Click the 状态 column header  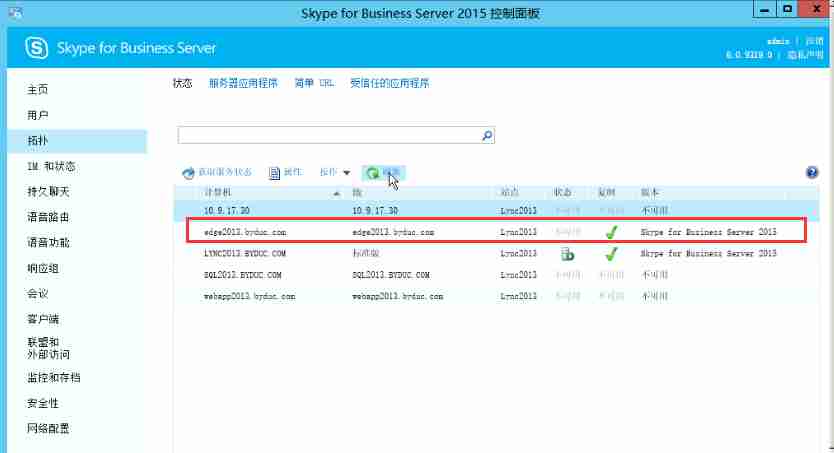click(x=563, y=192)
